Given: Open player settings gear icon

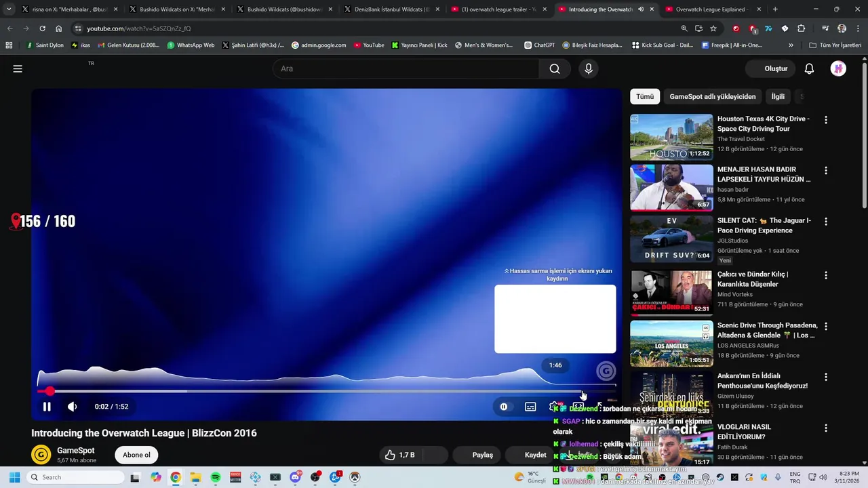Looking at the screenshot, I should (554, 407).
